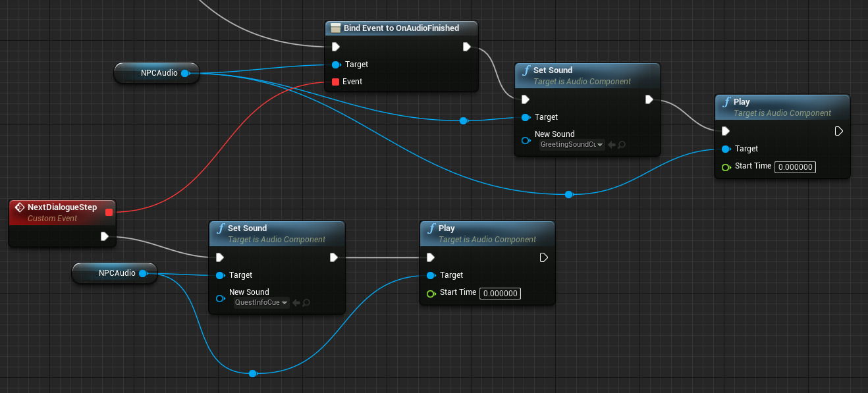Click the exec output pin on Bind Event node
Image resolution: width=868 pixels, height=393 pixels.
466,47
